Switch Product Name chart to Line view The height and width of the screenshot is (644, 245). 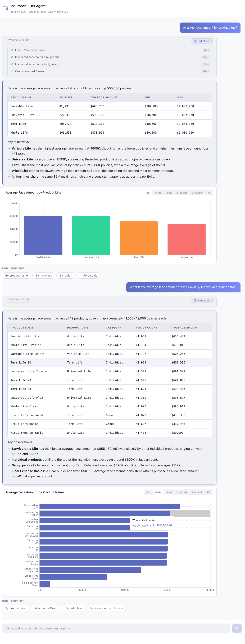[x=170, y=493]
